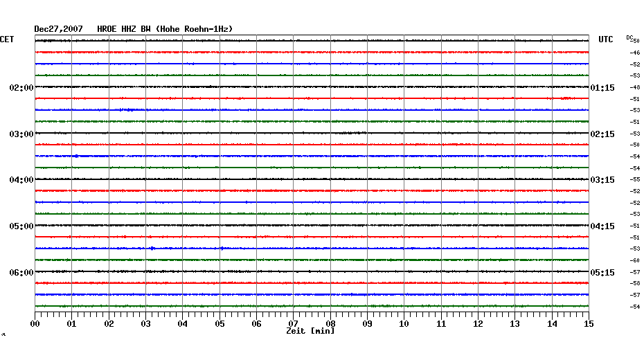The width and height of the screenshot is (644, 342).
Task: Click the 13 minute tick label
Action: (515, 324)
